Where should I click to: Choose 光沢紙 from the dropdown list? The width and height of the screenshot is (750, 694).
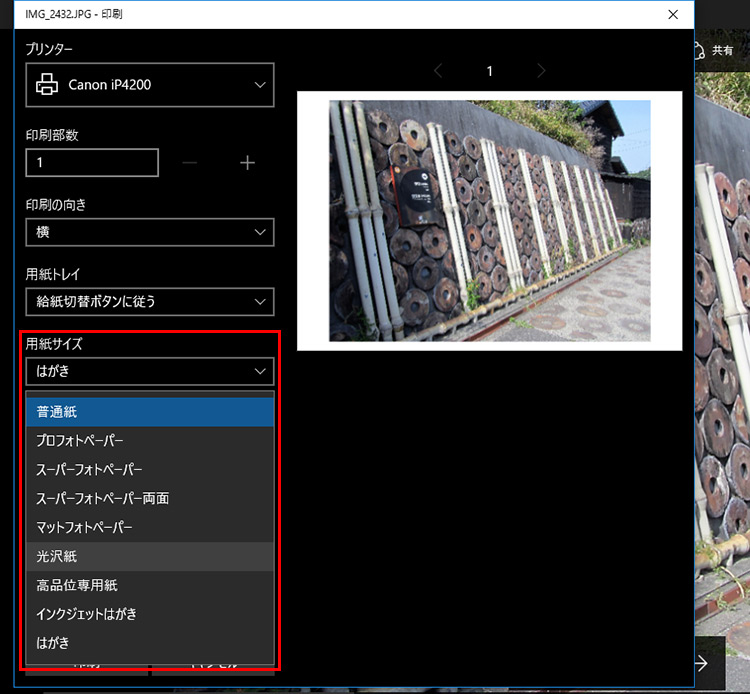(x=150, y=556)
